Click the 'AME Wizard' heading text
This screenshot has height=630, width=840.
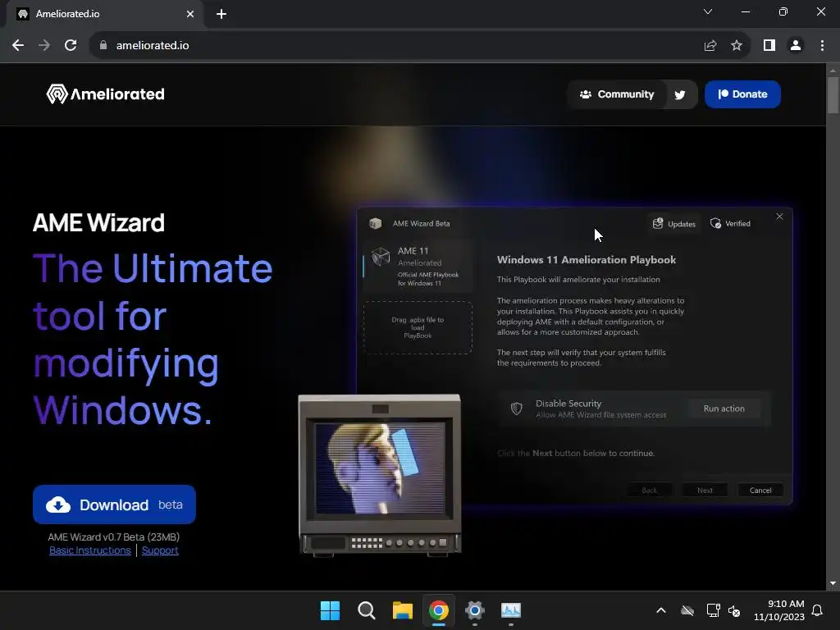98,223
